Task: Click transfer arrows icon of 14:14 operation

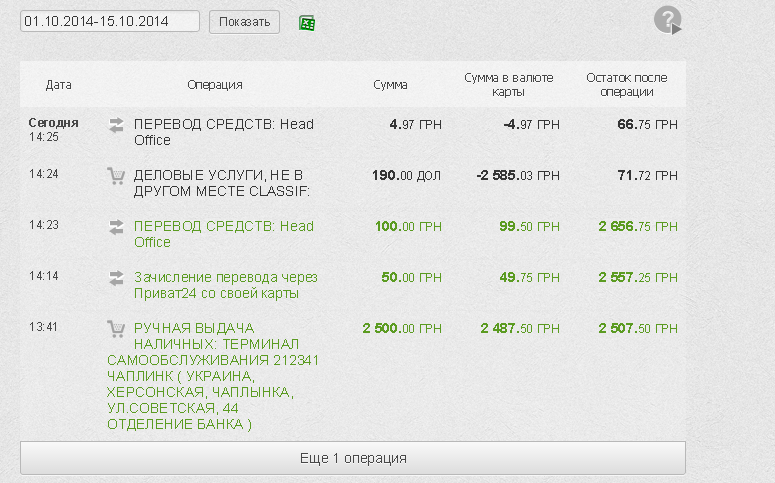Action: tap(116, 278)
